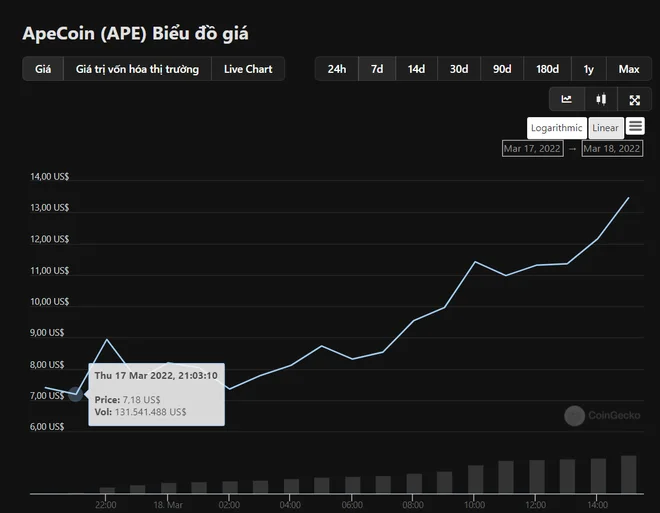Switch to candlestick chart icon
Screen dimensions: 660x513
tap(601, 99)
